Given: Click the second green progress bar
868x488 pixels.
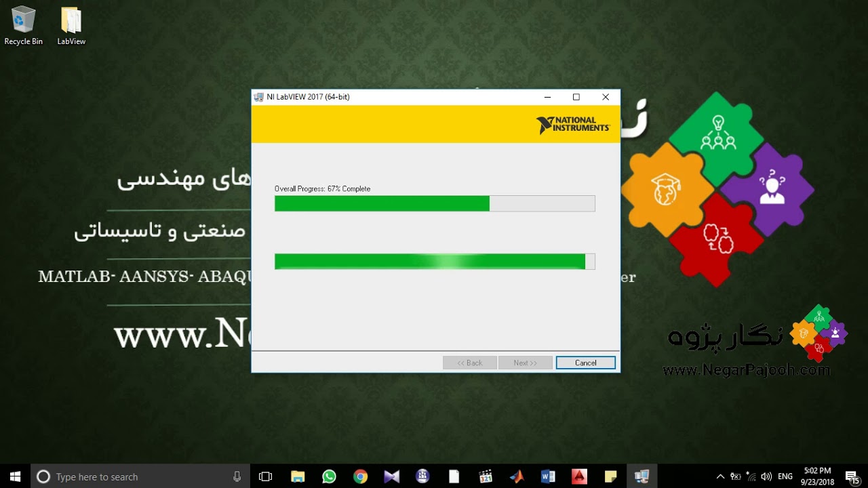Looking at the screenshot, I should 435,262.
